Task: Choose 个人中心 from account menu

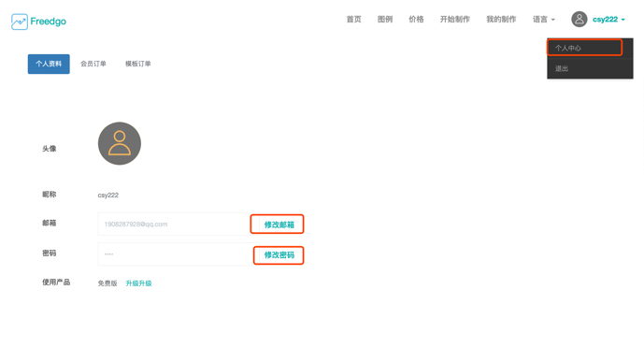Action: [590, 48]
